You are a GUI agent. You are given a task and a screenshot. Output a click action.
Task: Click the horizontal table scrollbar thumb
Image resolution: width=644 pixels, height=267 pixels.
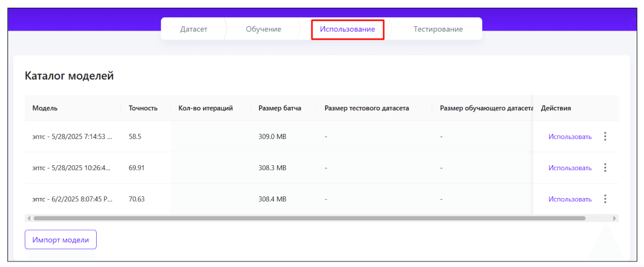(309, 218)
